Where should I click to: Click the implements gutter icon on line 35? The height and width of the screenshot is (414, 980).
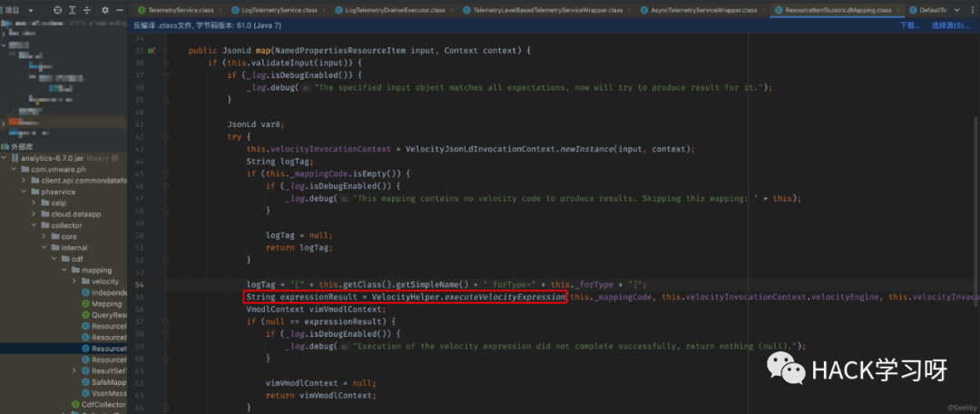(151, 51)
